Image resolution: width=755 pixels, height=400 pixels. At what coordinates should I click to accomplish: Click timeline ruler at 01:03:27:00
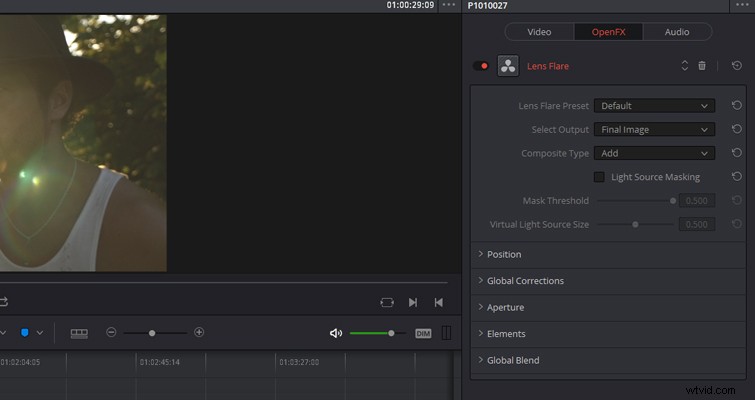(299, 362)
